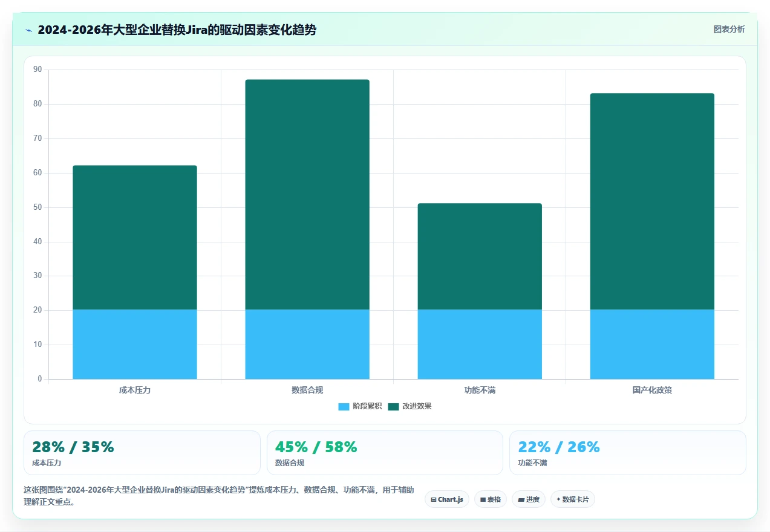Click the 数据合规 x-axis label
The width and height of the screenshot is (770, 532).
click(307, 390)
